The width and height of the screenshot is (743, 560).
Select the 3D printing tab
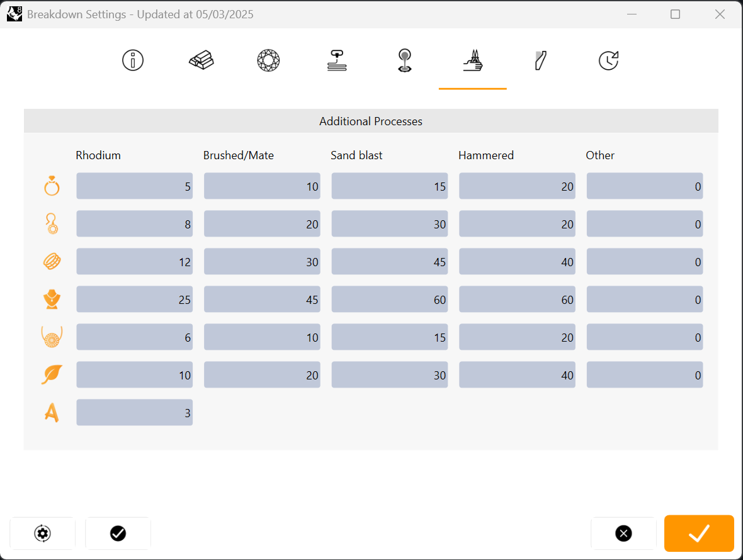(337, 60)
